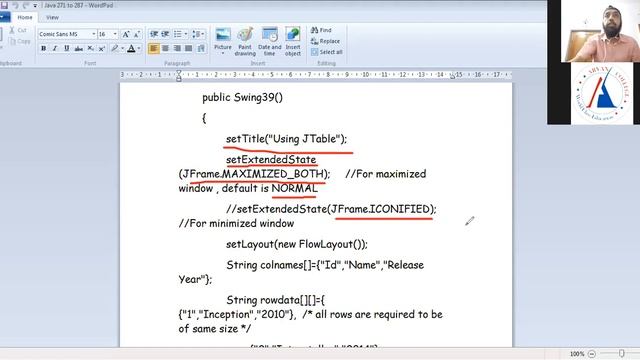Grow the font size
This screenshot has height=360, width=640.
(x=126, y=34)
